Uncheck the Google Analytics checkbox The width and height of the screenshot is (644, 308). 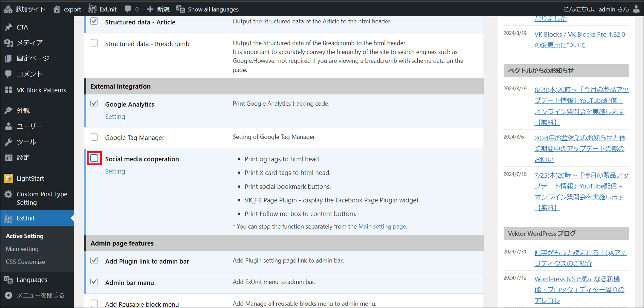coord(94,104)
